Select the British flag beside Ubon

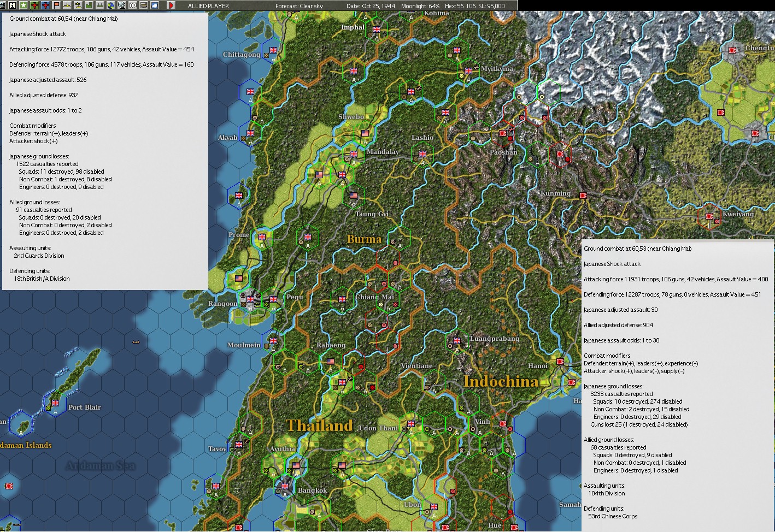[x=433, y=507]
